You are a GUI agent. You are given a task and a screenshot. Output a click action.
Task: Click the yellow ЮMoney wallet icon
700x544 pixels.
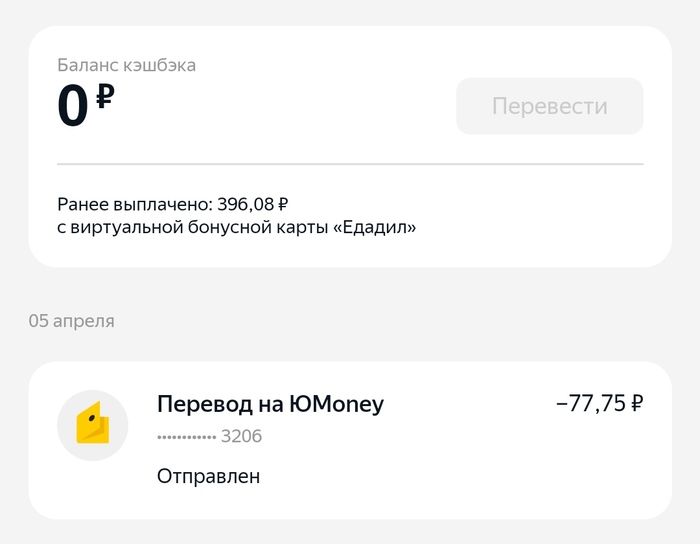(92, 425)
